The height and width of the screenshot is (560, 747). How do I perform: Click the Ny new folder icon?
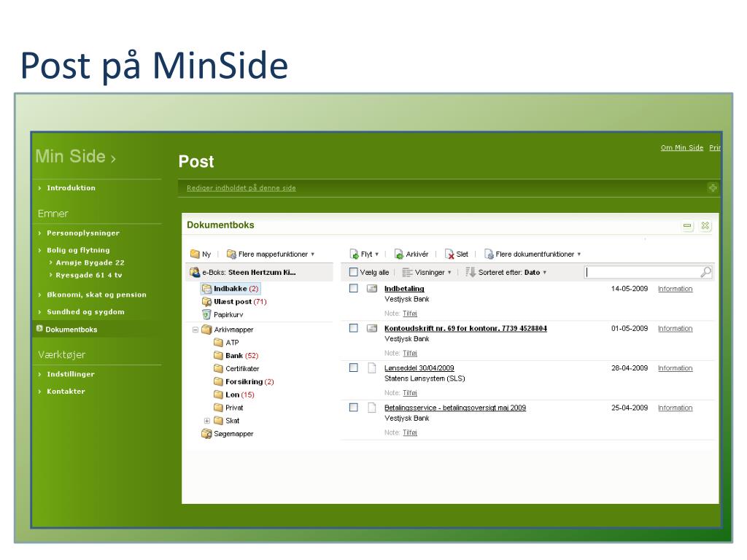pyautogui.click(x=195, y=254)
